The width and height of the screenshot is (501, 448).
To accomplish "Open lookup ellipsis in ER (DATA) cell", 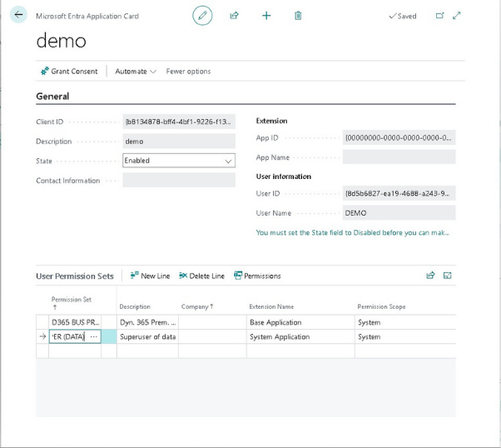I will coord(93,336).
